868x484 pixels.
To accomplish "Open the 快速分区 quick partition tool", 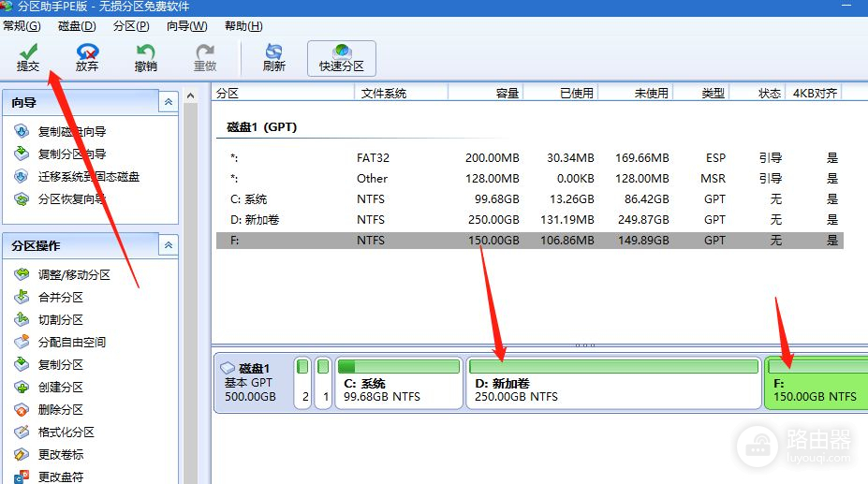I will (342, 57).
